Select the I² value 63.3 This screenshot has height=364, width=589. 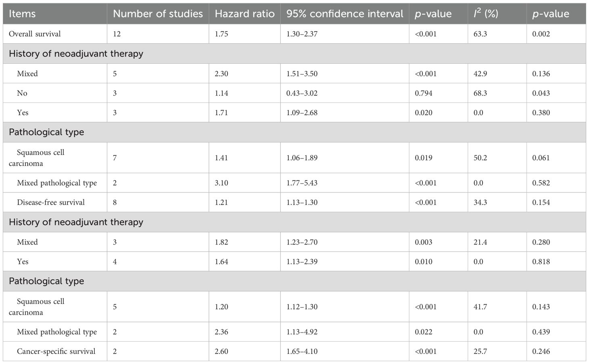coord(480,34)
